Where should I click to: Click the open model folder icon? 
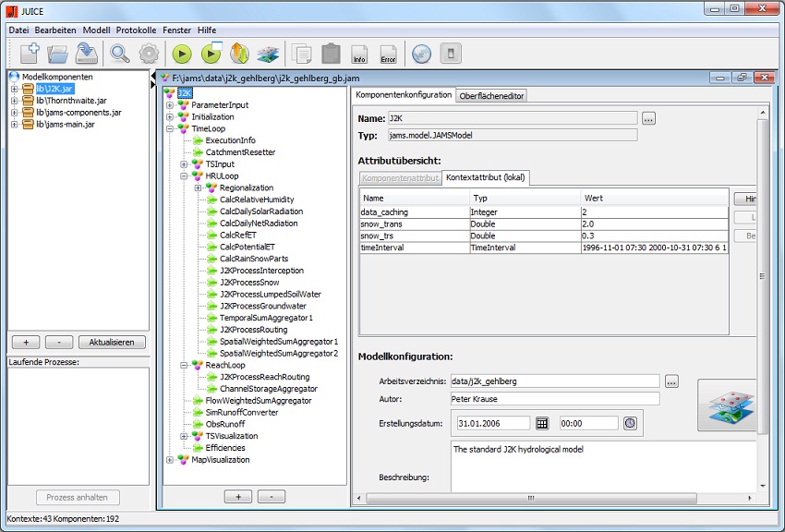[58, 54]
